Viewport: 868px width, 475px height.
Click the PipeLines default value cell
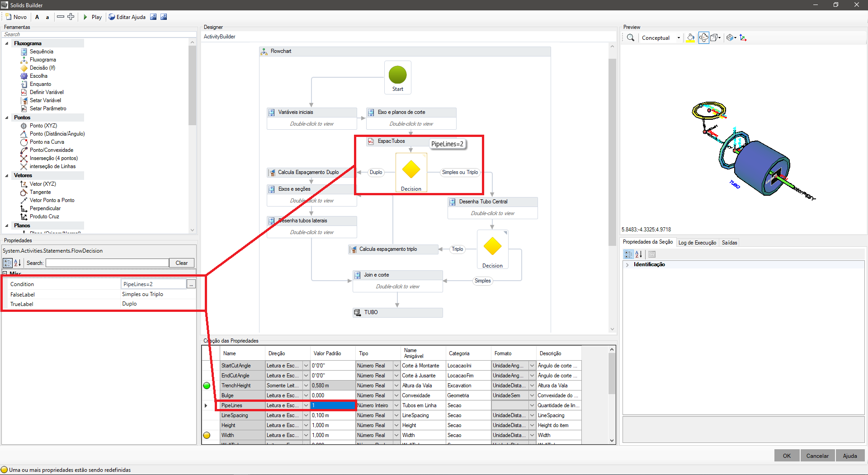pyautogui.click(x=333, y=405)
